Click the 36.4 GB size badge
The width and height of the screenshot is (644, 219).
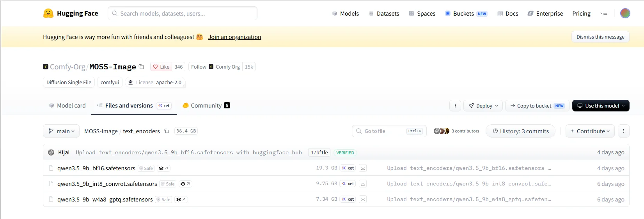tap(186, 131)
